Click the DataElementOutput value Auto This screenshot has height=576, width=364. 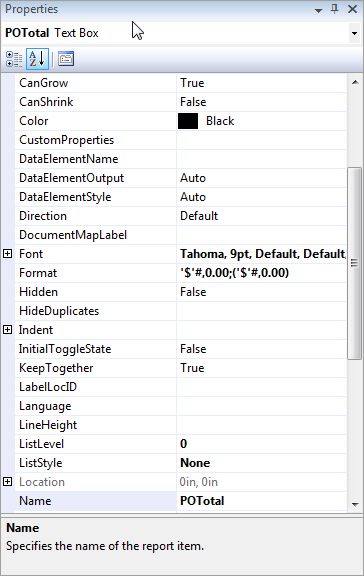pos(193,178)
